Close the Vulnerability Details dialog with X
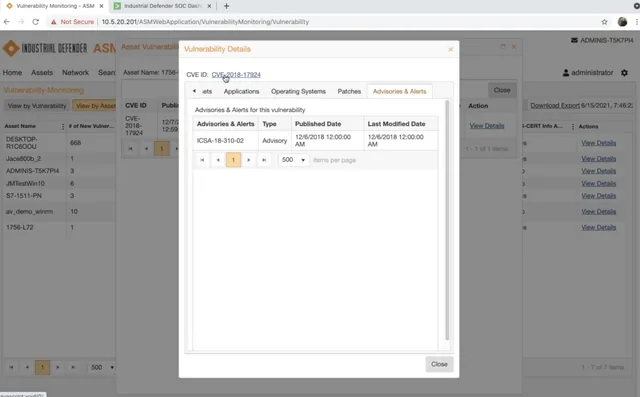 (451, 49)
